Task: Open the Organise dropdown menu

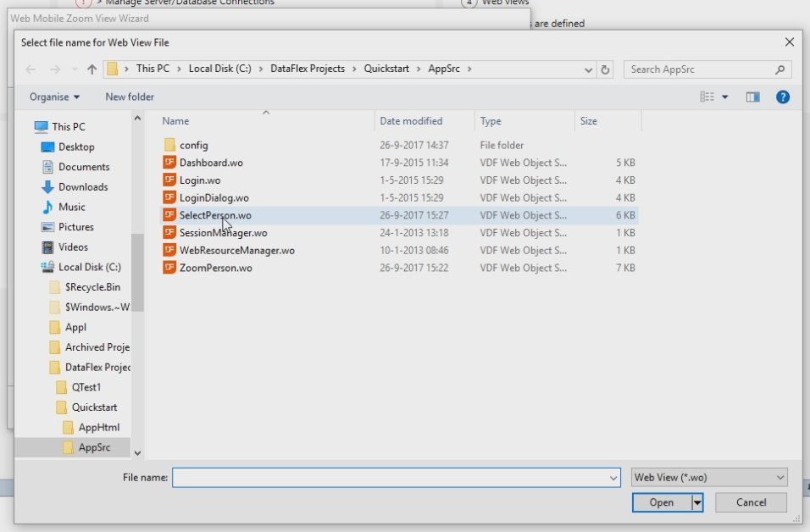Action: point(54,97)
